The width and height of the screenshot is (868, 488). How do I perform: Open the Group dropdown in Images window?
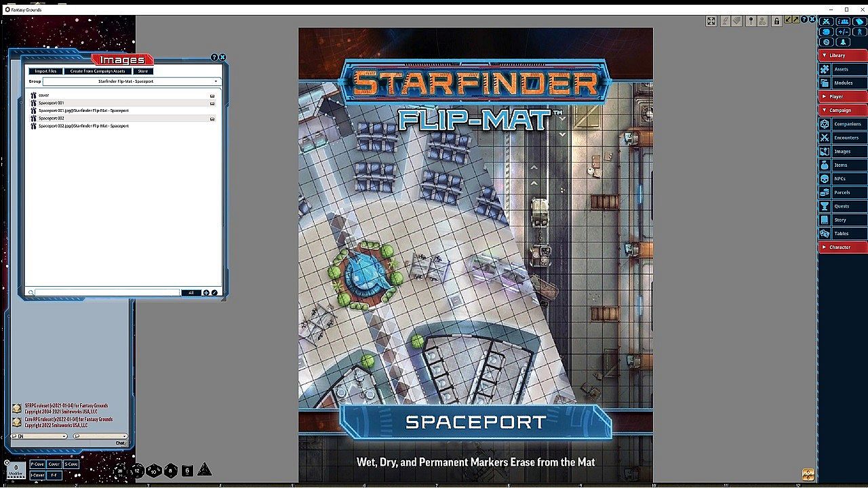coord(132,81)
